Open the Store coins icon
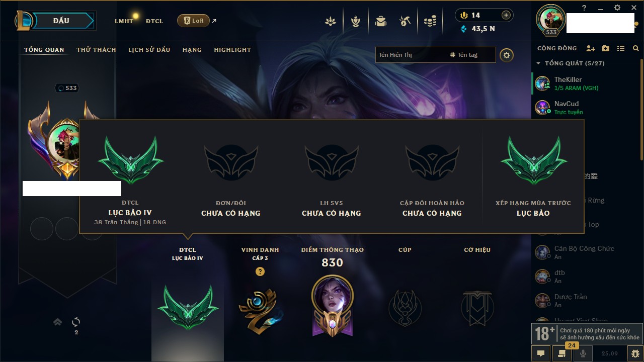 tap(430, 21)
